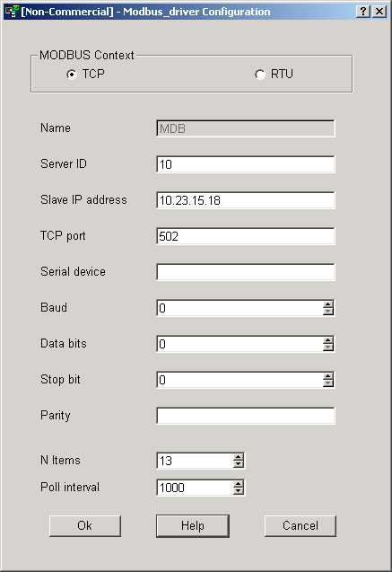Select the TCP port text box
This screenshot has height=572, width=392.
coord(246,236)
